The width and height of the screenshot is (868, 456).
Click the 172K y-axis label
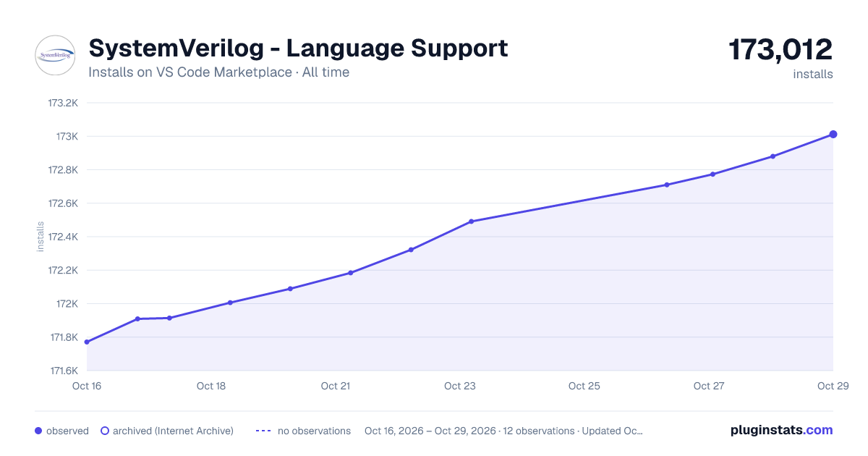coord(67,303)
